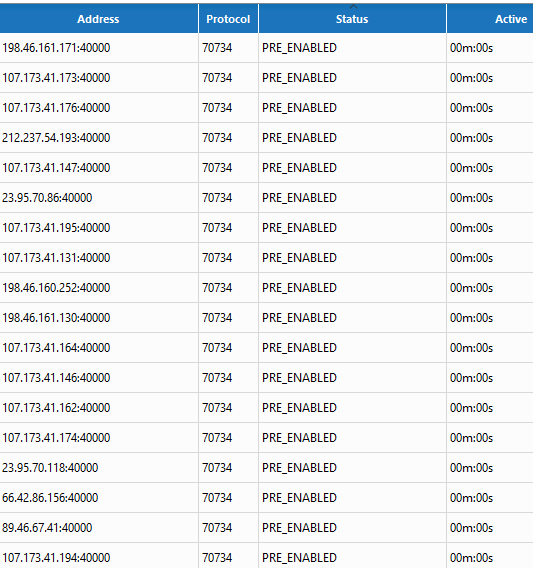The width and height of the screenshot is (533, 568).
Task: Sort table by Address column header
Action: click(x=98, y=19)
